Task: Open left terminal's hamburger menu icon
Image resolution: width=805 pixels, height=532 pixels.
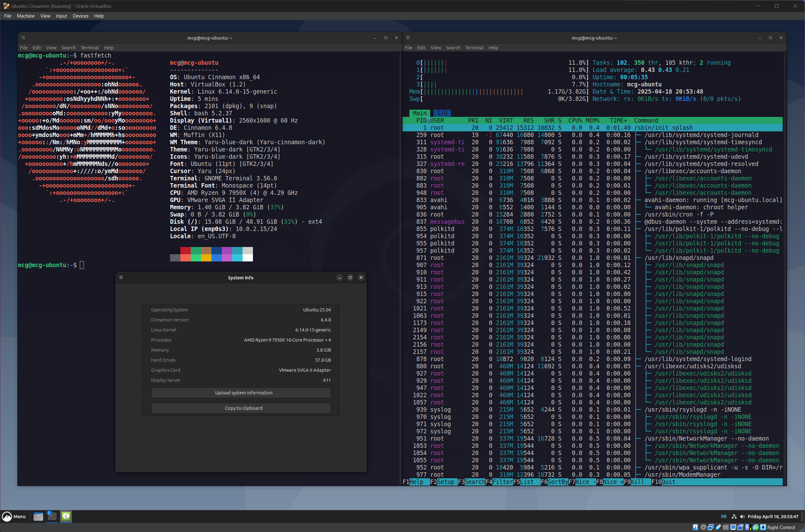Action: tap(23, 38)
